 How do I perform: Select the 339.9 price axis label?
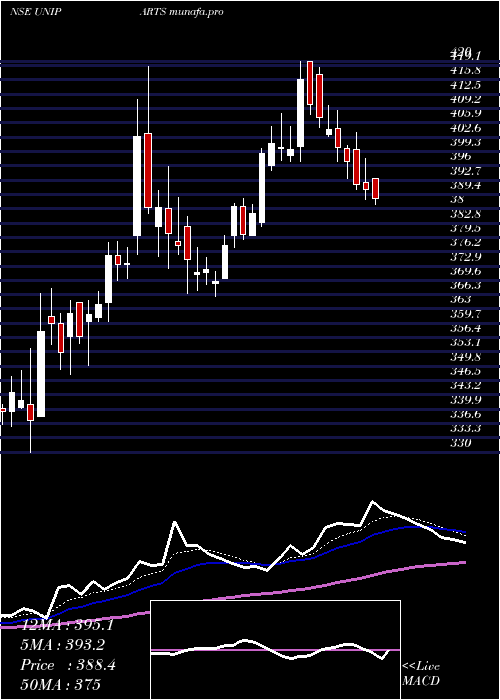click(464, 400)
